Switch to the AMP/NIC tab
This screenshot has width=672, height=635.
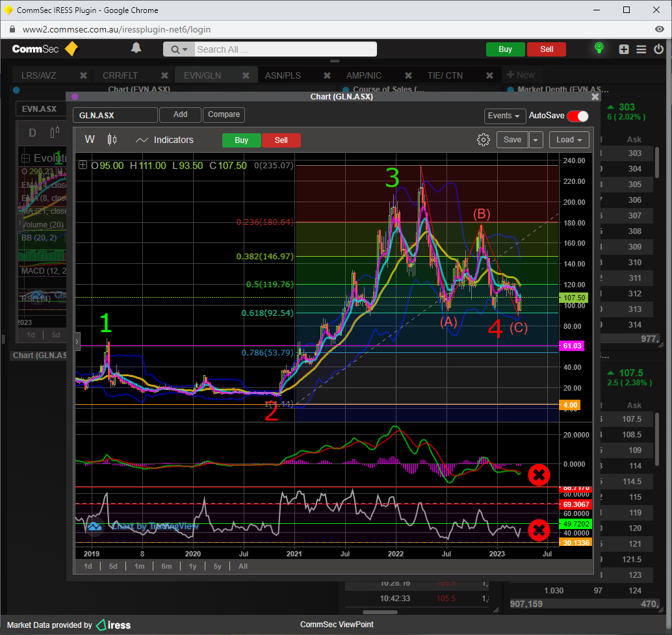(364, 75)
